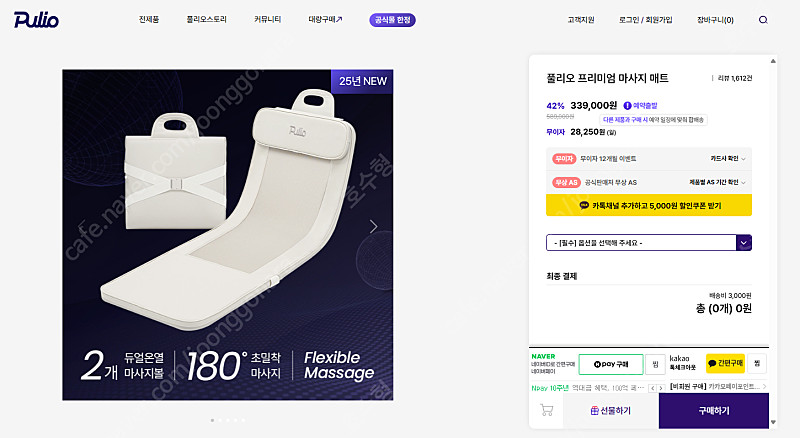Click the Naver 찜 wishlist button
The image size is (800, 438).
coord(653,363)
